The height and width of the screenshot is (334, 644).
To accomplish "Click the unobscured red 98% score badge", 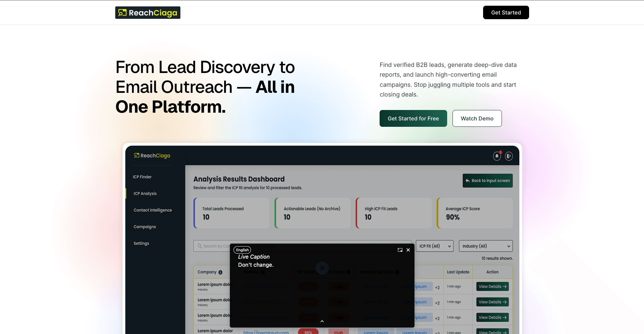I will tap(308, 331).
